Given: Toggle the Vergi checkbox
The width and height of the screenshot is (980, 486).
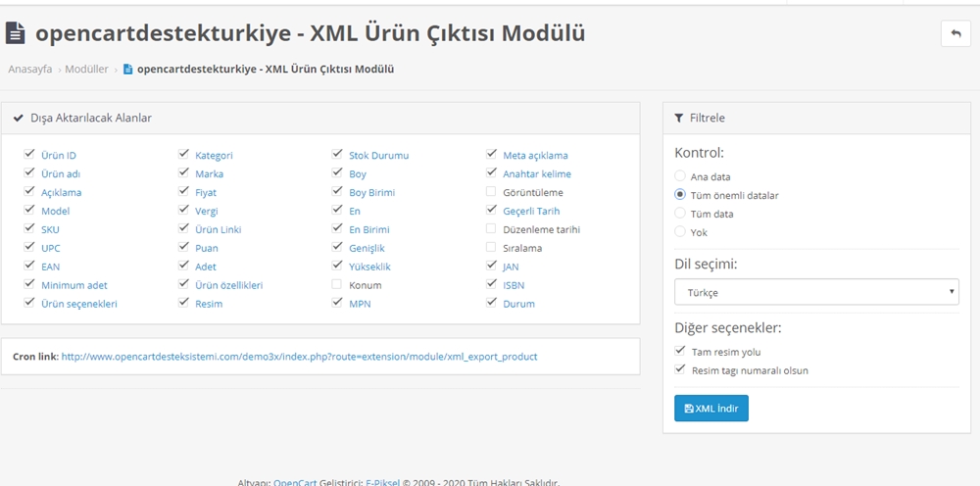Looking at the screenshot, I should tap(183, 210).
